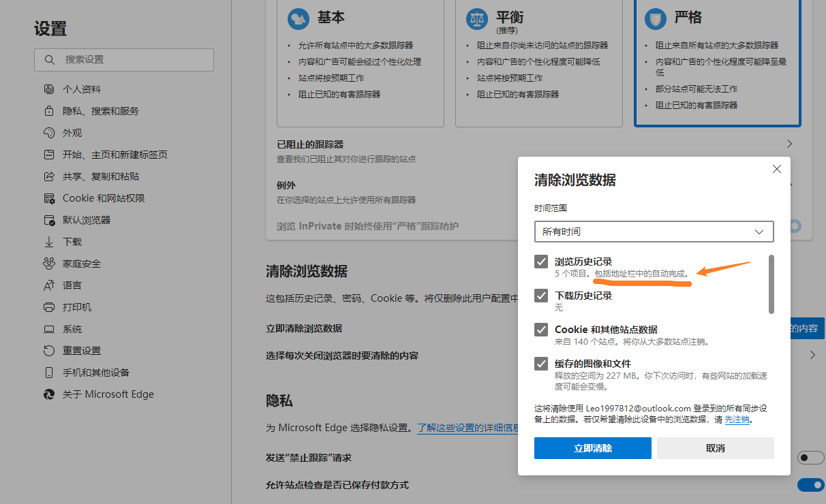Screen dimensions: 826x504
Task: Click the 基本 tracking level icon
Action: [x=298, y=18]
